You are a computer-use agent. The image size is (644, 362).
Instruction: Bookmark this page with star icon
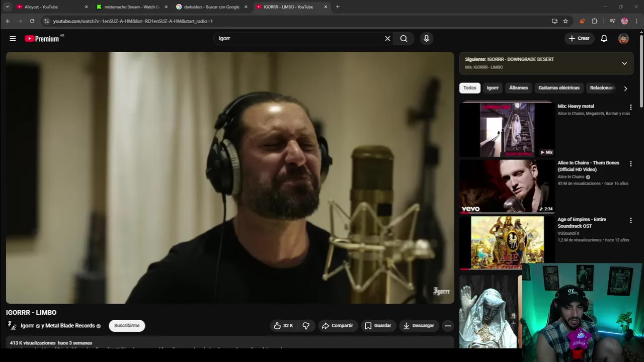pos(566,21)
